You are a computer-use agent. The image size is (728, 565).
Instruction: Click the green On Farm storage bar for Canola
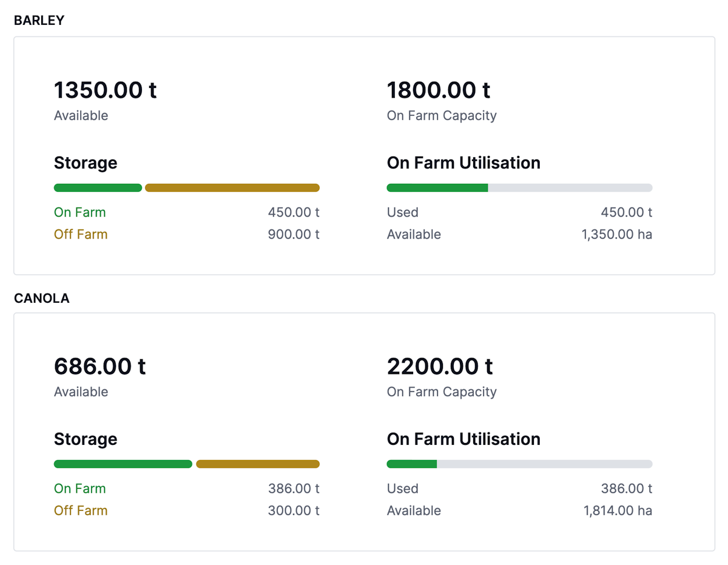(x=121, y=464)
